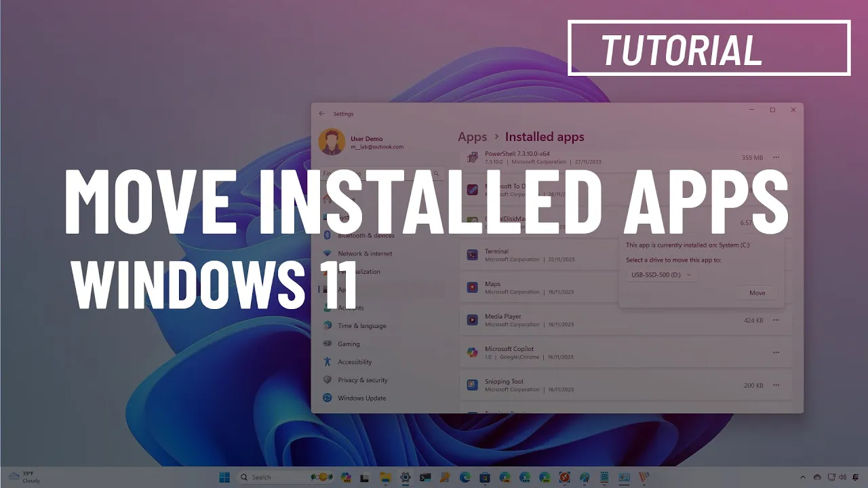The width and height of the screenshot is (868, 488).
Task: Click the Apps breadcrumb link
Action: click(473, 137)
